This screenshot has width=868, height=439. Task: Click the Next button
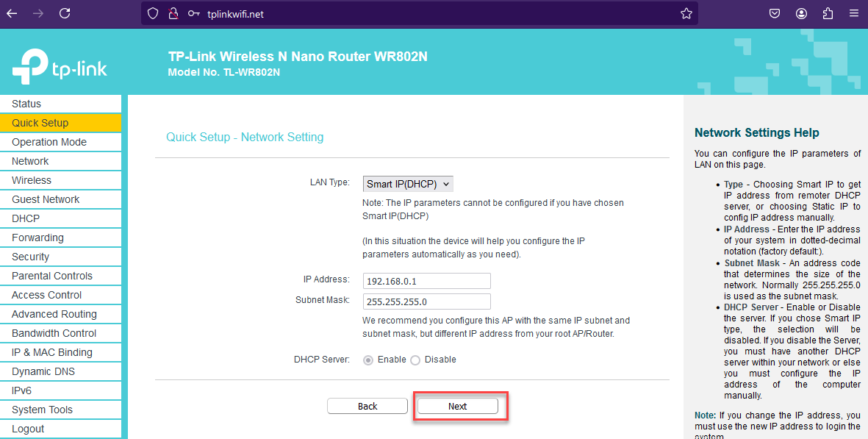(457, 406)
